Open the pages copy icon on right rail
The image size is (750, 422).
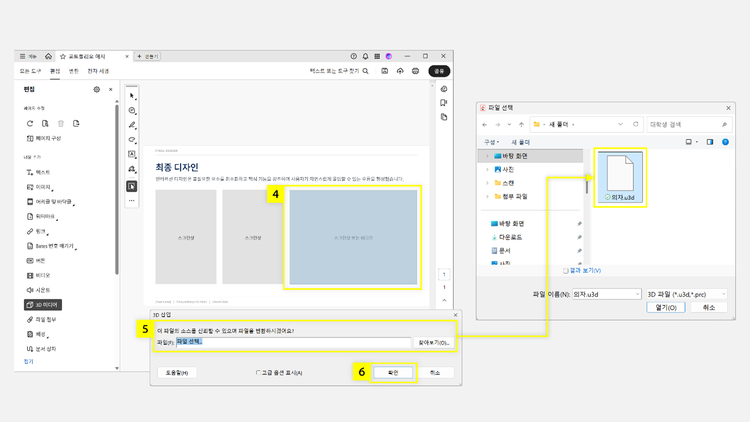click(444, 117)
